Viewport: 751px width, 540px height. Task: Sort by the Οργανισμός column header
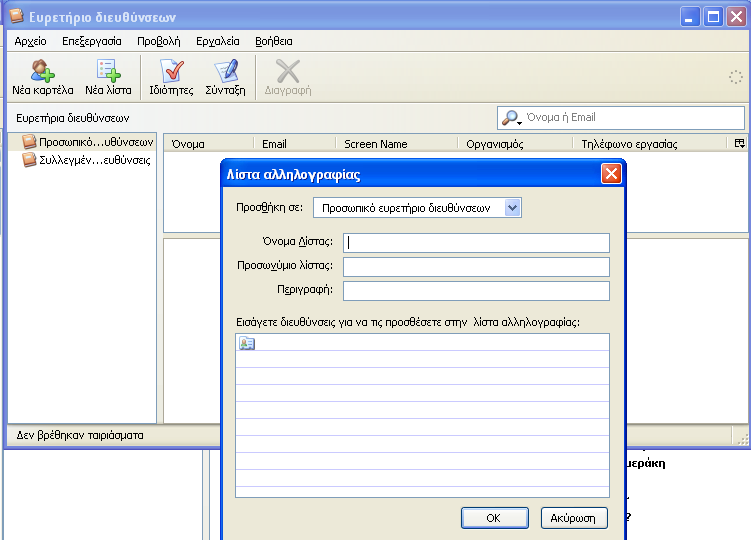(515, 144)
